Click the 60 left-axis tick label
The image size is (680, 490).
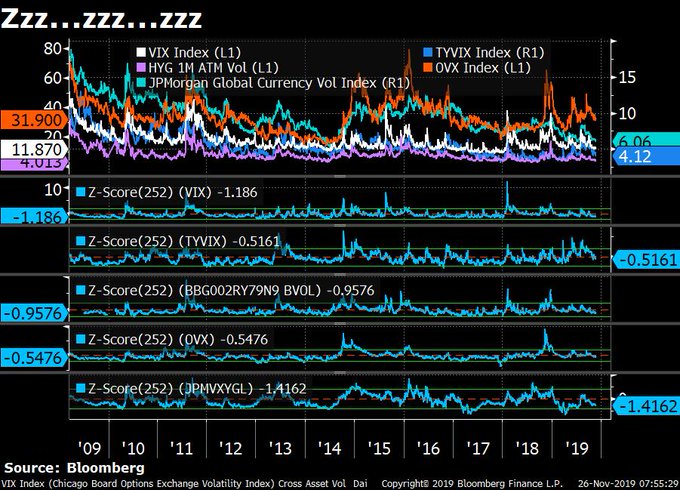tap(52, 78)
